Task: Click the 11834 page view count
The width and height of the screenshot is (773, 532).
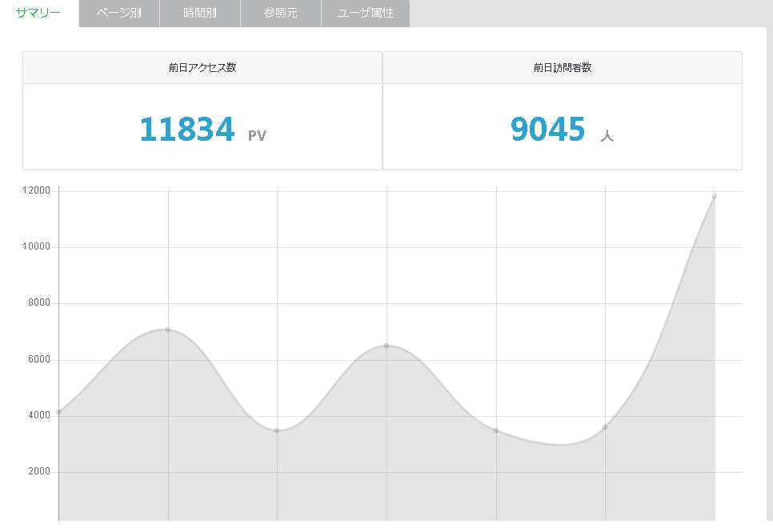Action: tap(187, 129)
